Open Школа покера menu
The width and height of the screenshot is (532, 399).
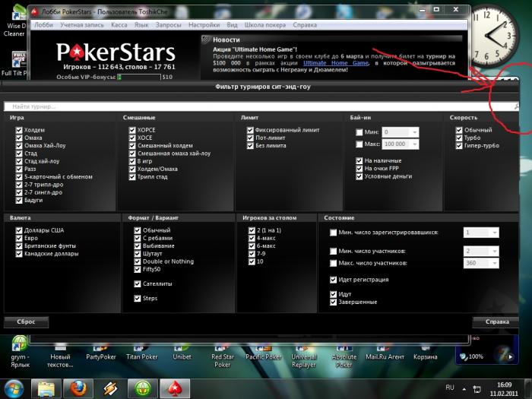click(x=265, y=25)
